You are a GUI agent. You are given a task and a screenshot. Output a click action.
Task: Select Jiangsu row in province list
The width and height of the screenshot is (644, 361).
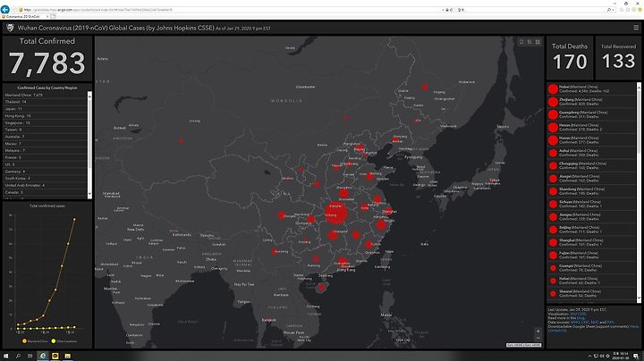(591, 216)
